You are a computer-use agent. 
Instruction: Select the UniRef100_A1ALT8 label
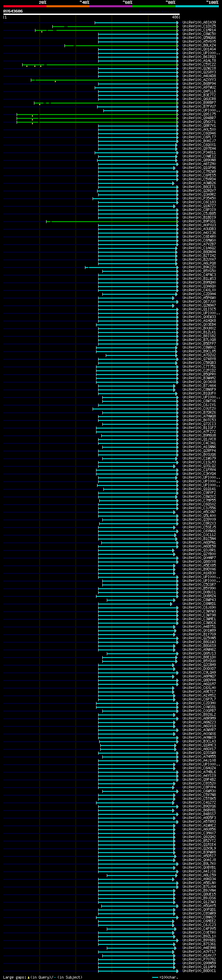pyautogui.click(x=199, y=60)
